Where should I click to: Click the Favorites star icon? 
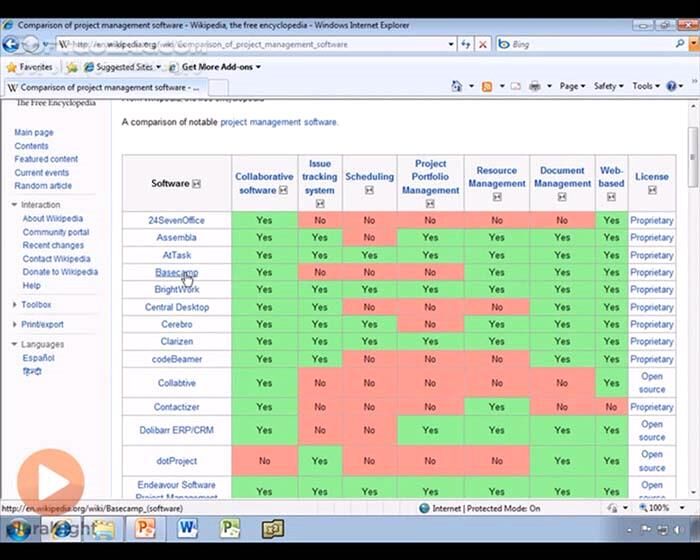click(12, 67)
